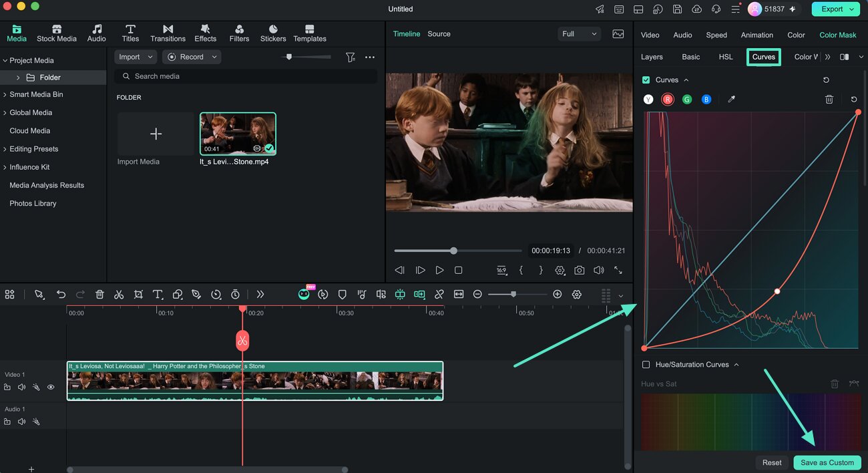Select the crop tool in timeline toolbar
Image resolution: width=868 pixels, height=473 pixels.
coord(138,295)
